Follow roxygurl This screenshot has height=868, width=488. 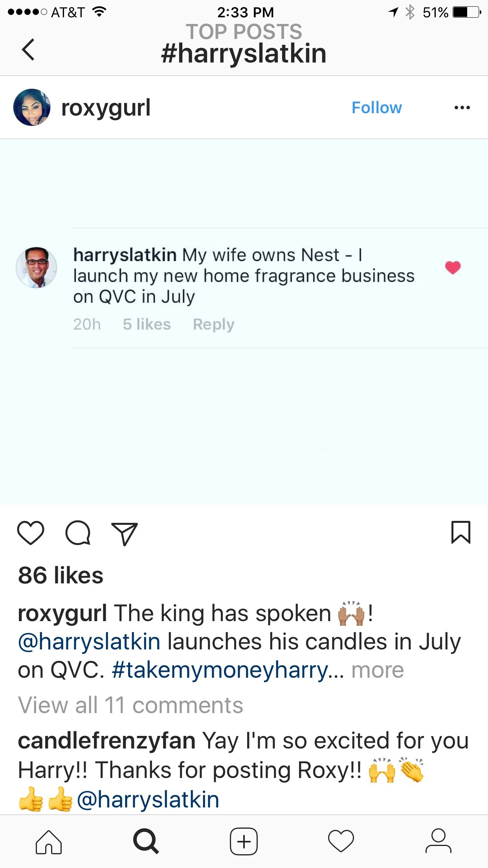coord(376,108)
